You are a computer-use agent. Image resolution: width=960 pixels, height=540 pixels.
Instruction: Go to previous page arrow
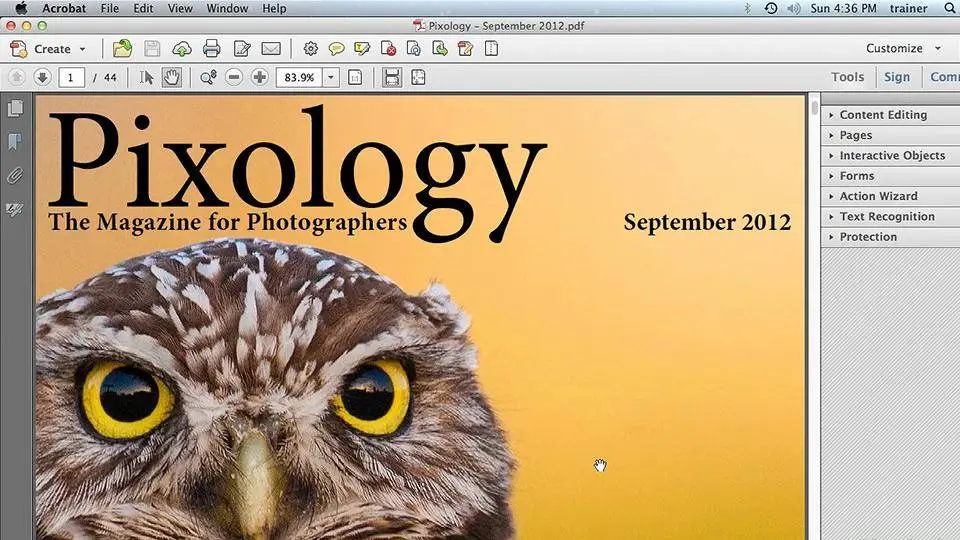click(x=17, y=77)
